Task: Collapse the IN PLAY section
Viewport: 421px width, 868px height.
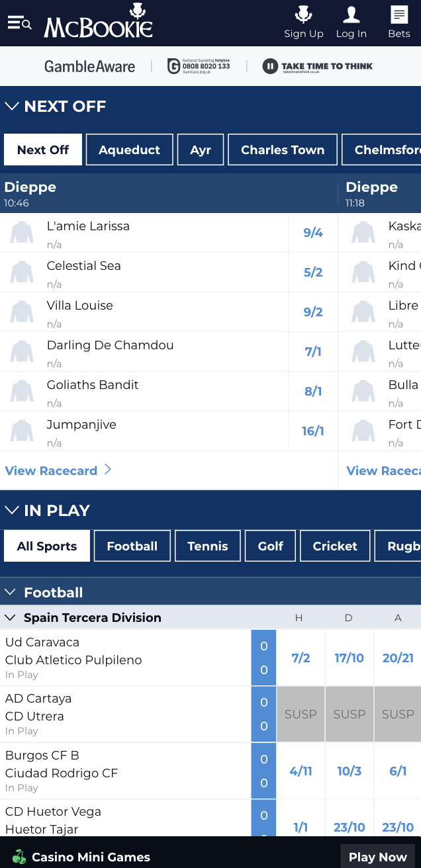Action: (x=11, y=509)
